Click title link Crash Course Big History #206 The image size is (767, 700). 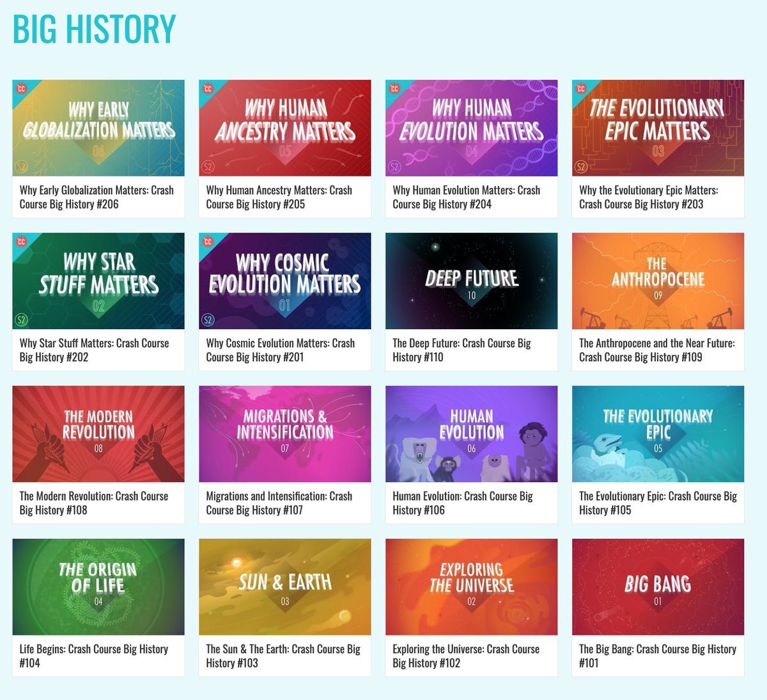click(x=97, y=197)
